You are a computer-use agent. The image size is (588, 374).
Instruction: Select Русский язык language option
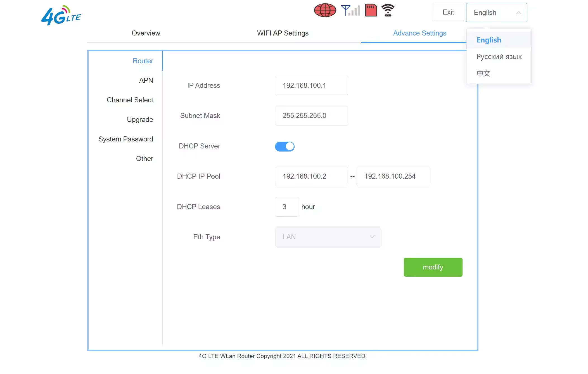coord(499,57)
